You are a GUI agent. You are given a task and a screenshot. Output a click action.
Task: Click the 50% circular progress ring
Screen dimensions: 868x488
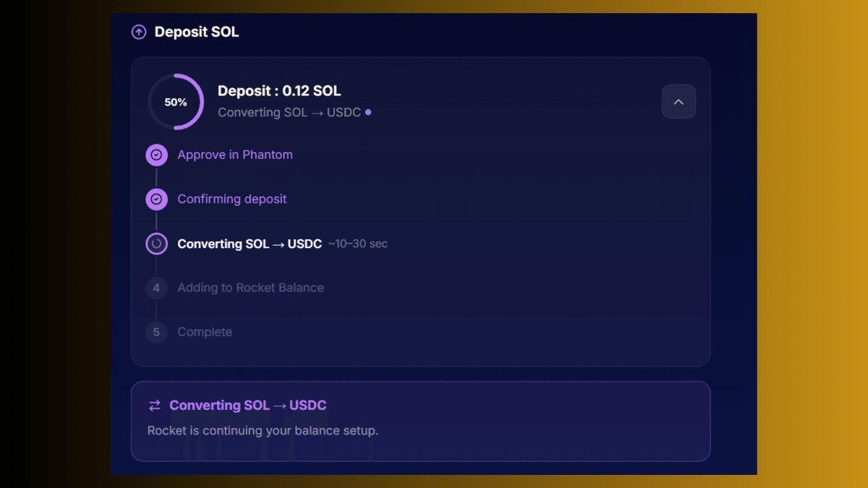coord(176,102)
